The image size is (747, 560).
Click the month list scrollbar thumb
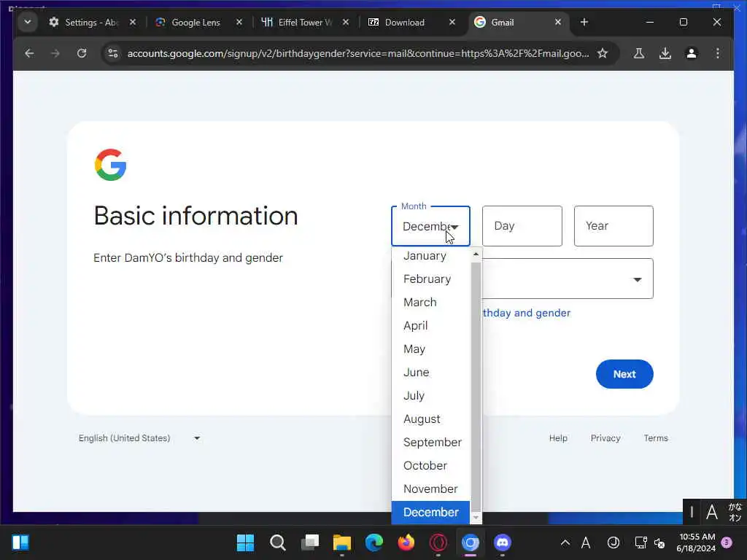point(476,386)
